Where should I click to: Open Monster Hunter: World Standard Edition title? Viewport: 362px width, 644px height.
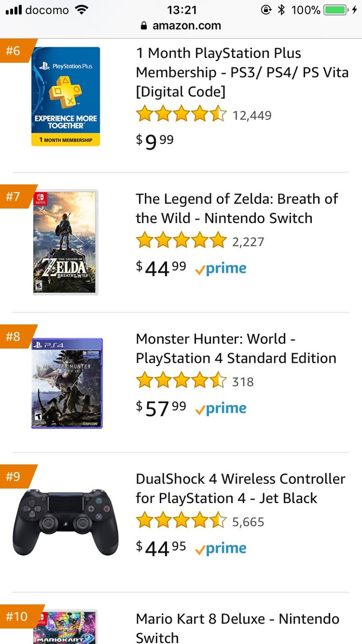(x=235, y=348)
